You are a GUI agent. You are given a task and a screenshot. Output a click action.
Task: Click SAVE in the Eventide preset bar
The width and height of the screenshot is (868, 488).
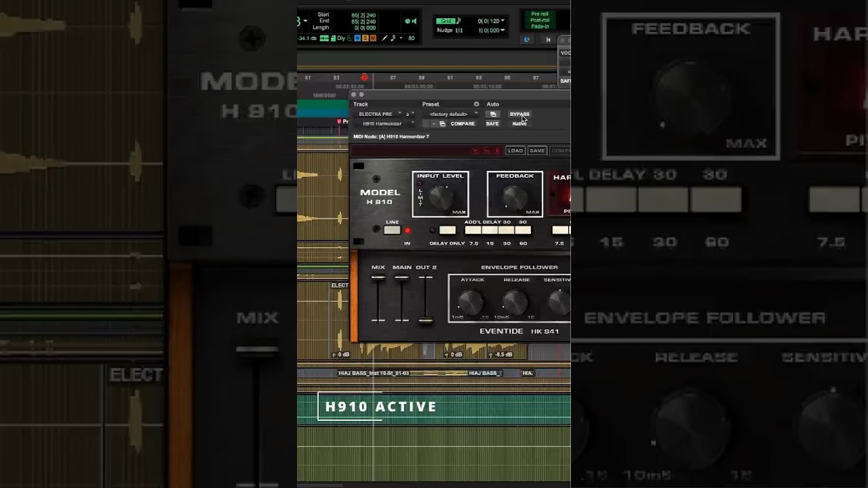pyautogui.click(x=537, y=150)
